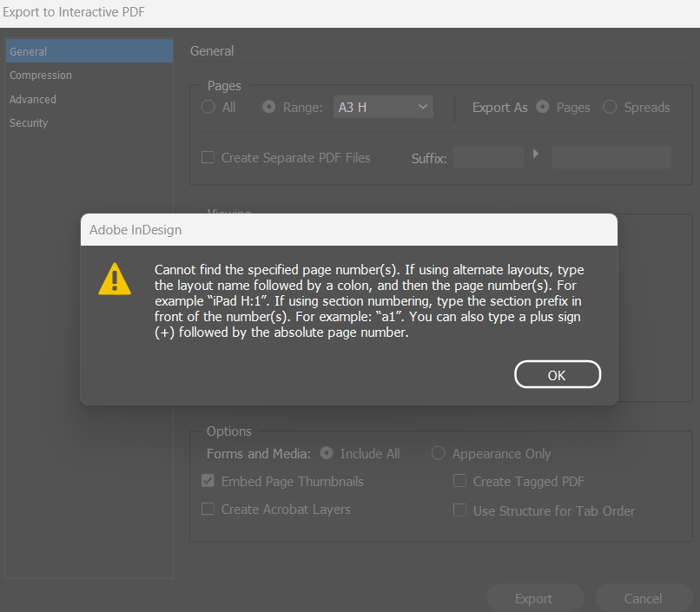Screen dimensions: 700x612
Task: Click the Export to Interactive PDF title
Action: [74, 12]
